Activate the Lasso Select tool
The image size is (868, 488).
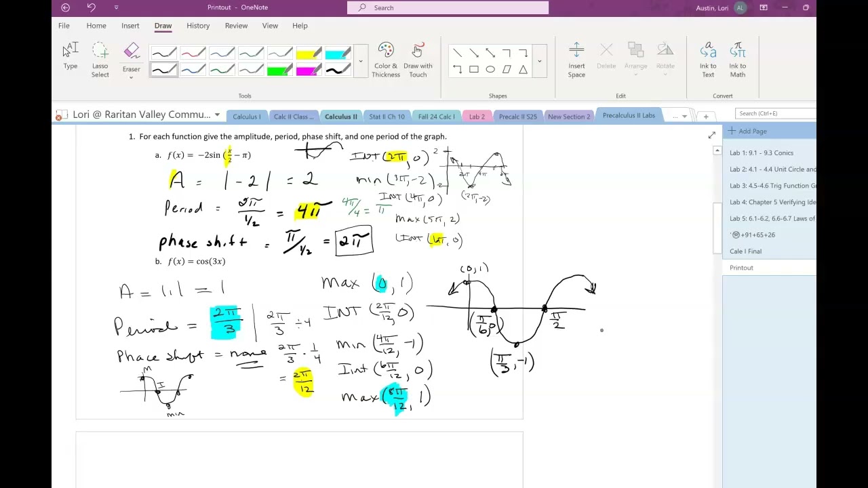[x=100, y=60]
